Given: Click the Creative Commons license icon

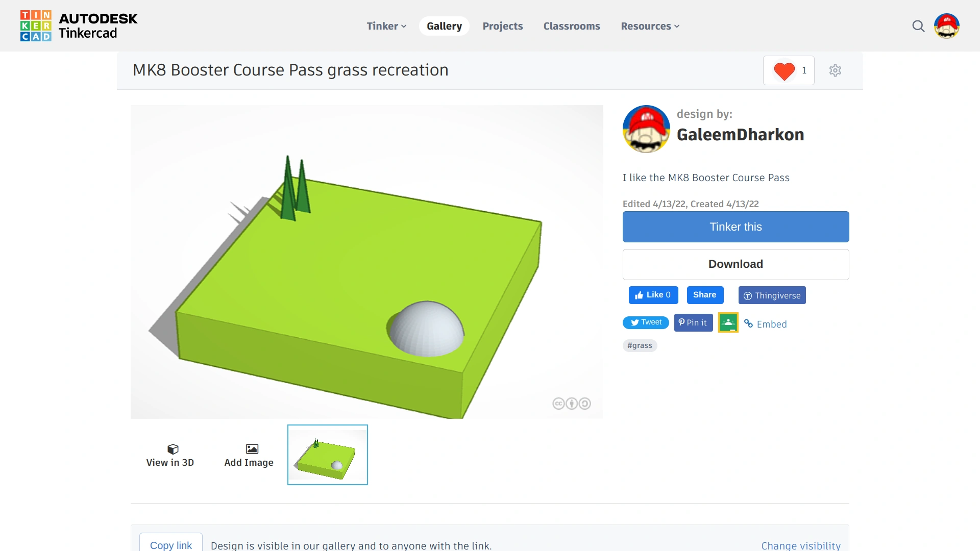Looking at the screenshot, I should click(x=571, y=404).
